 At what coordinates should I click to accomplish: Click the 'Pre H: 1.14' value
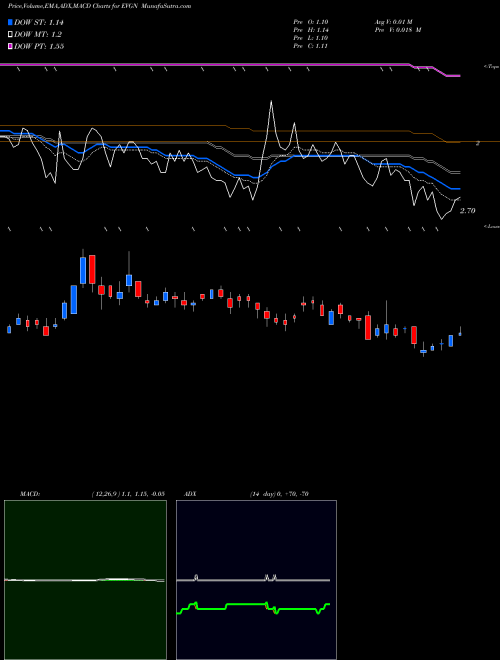point(311,30)
